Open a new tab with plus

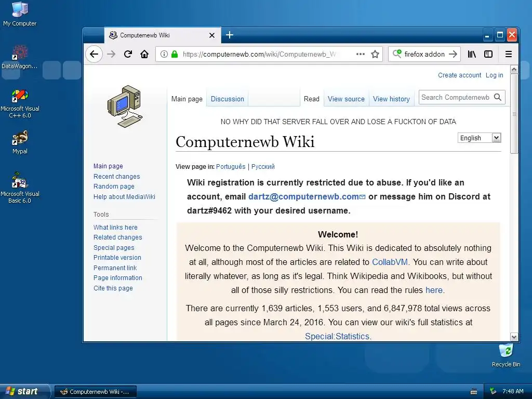click(x=230, y=35)
